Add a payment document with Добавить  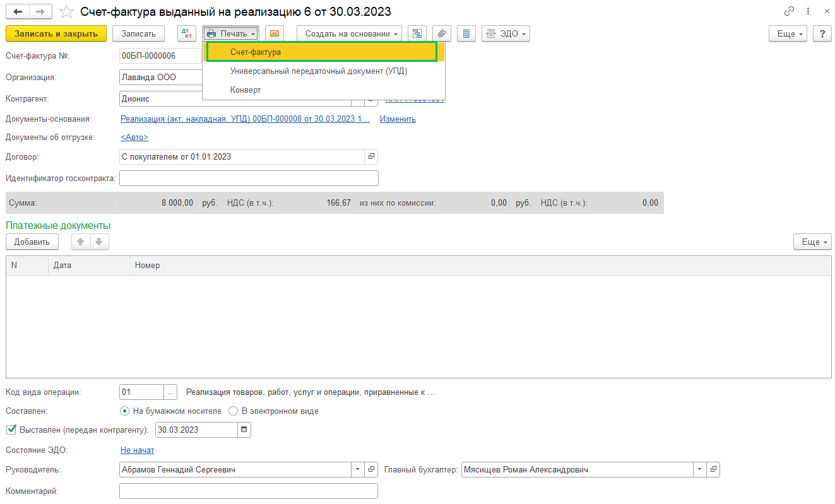32,242
